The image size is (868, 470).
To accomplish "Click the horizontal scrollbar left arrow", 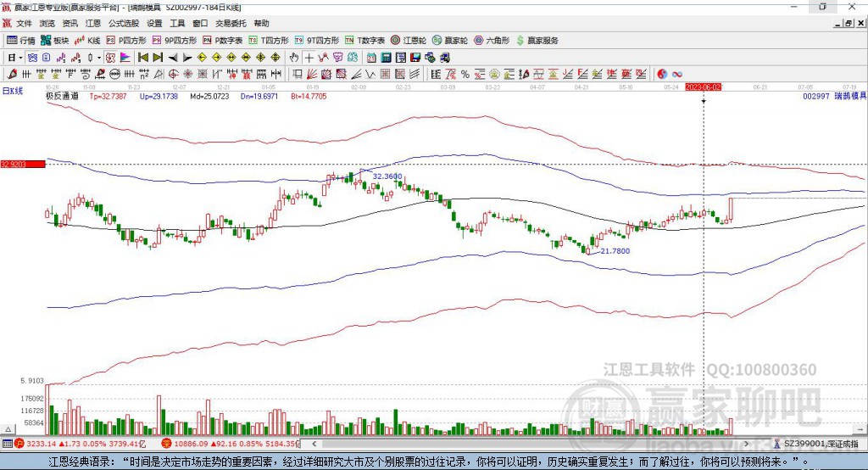I will (x=314, y=444).
